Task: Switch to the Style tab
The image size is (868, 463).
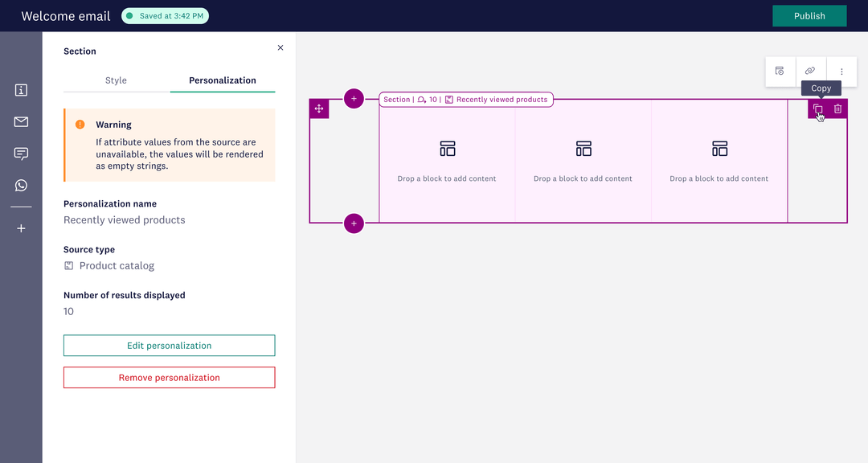Action: 116,80
